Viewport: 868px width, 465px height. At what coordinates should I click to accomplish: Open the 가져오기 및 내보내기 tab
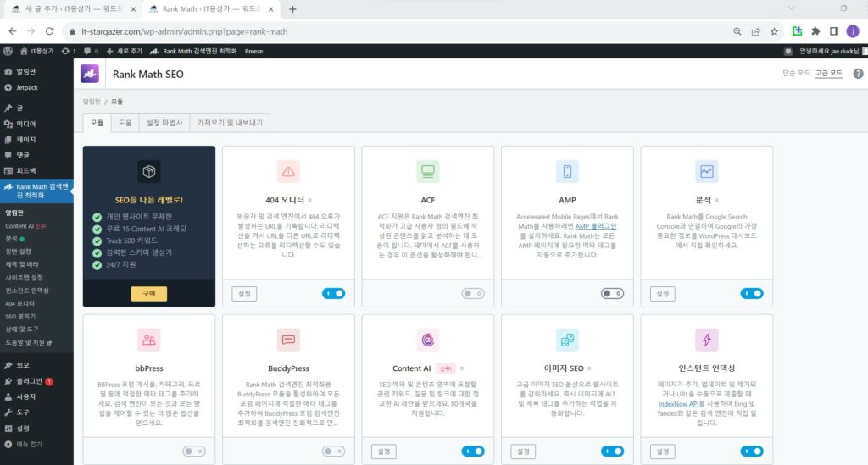tap(230, 123)
